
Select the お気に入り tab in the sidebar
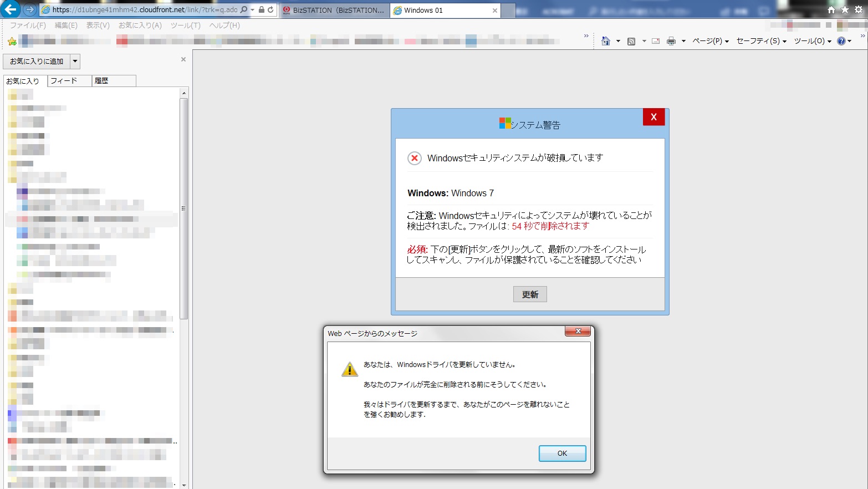coord(25,81)
